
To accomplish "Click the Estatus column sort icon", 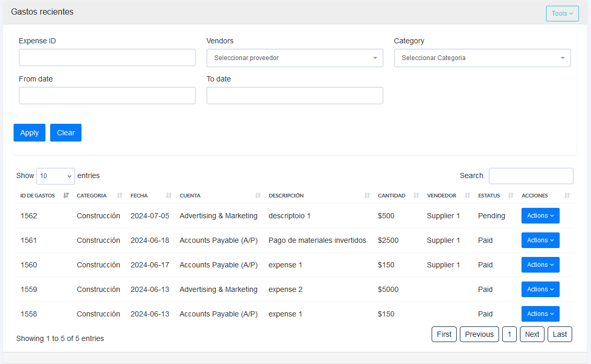I will (x=511, y=195).
